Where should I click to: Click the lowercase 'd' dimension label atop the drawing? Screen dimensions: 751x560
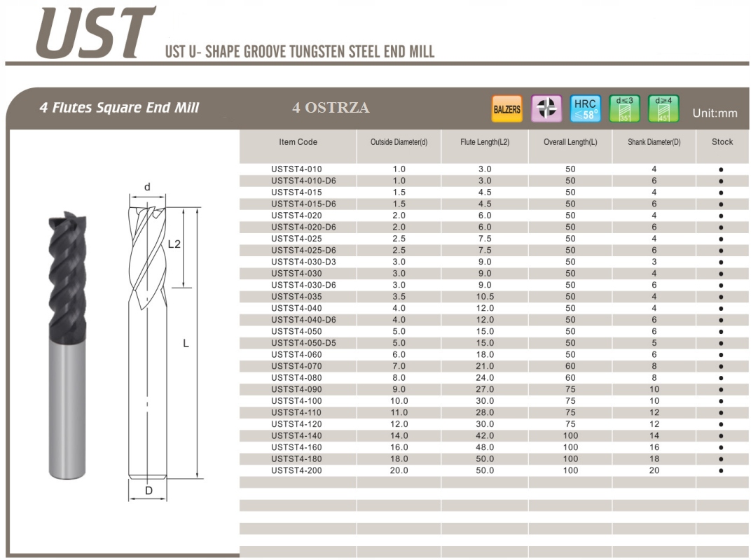[148, 187]
